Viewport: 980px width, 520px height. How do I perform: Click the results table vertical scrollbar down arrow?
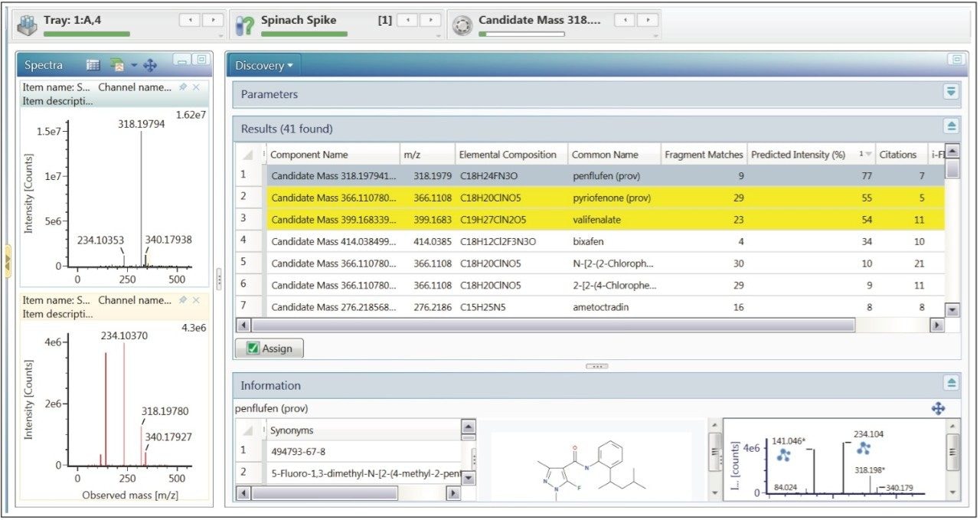952,310
